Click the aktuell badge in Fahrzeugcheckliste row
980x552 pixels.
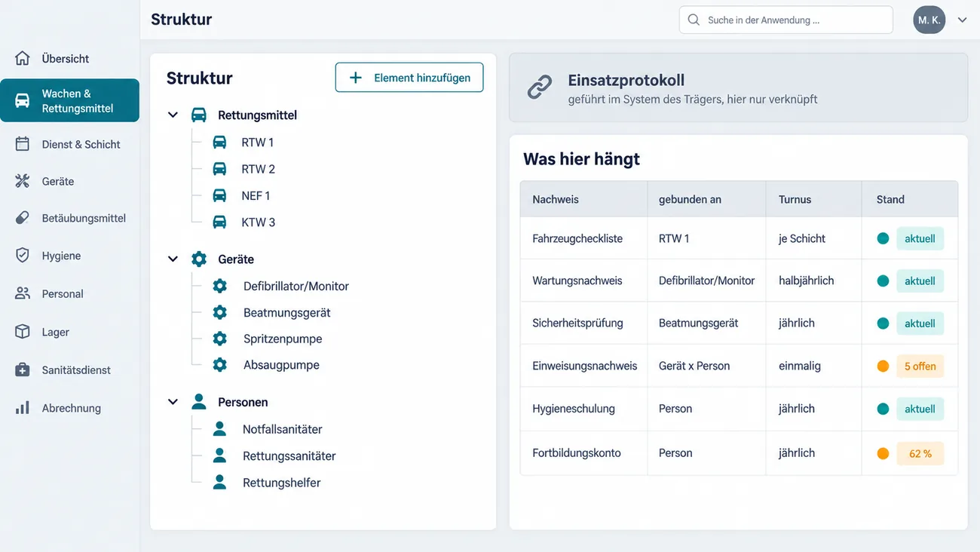(x=920, y=238)
